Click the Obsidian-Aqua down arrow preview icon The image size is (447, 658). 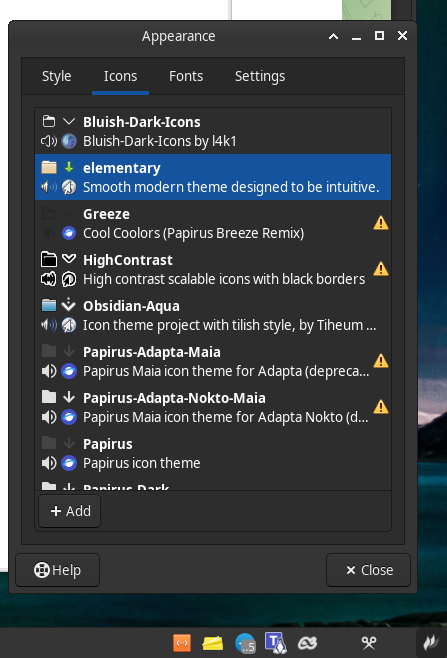[x=69, y=305]
